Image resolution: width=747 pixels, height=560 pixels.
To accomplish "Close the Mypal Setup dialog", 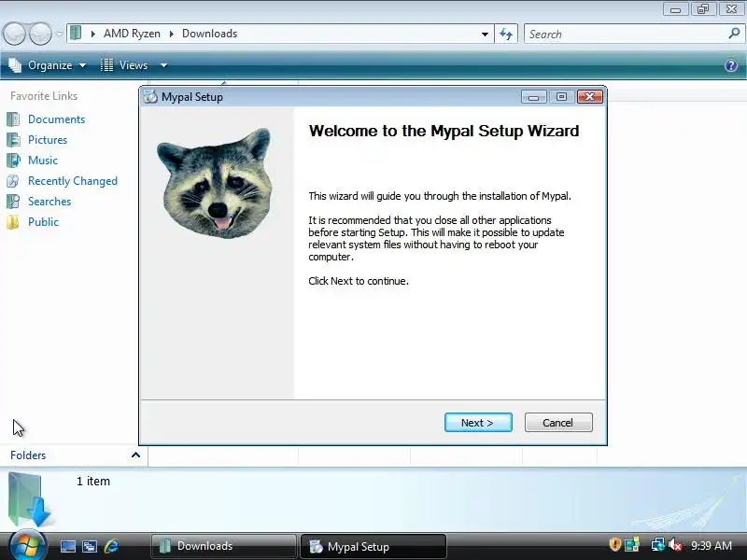I will coord(590,97).
